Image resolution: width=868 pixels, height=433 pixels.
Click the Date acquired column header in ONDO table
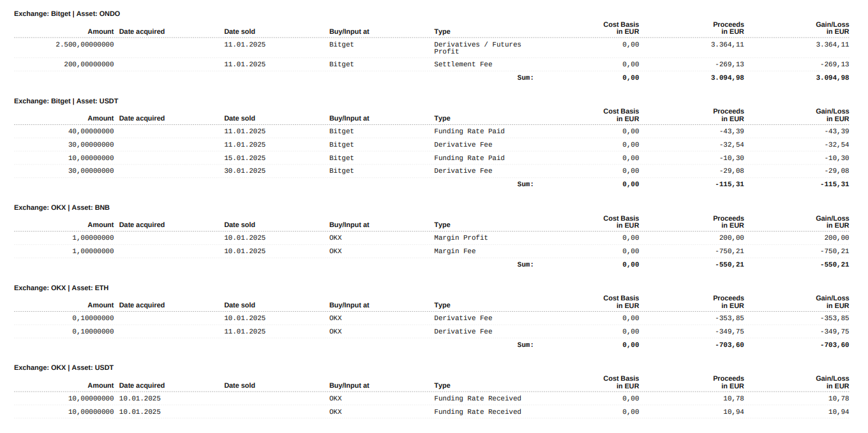(x=142, y=31)
